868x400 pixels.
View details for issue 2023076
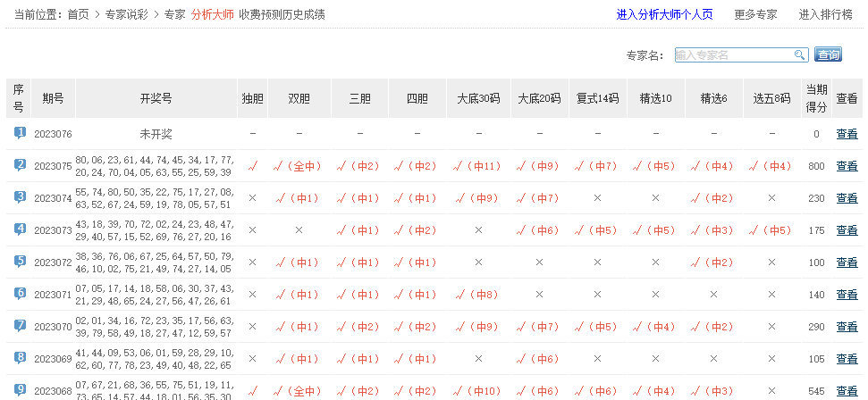tap(846, 134)
